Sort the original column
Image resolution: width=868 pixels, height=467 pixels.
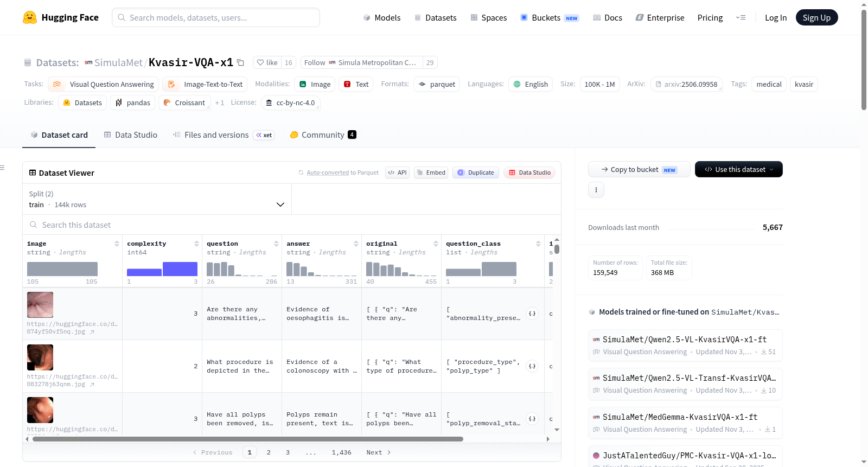coord(436,244)
